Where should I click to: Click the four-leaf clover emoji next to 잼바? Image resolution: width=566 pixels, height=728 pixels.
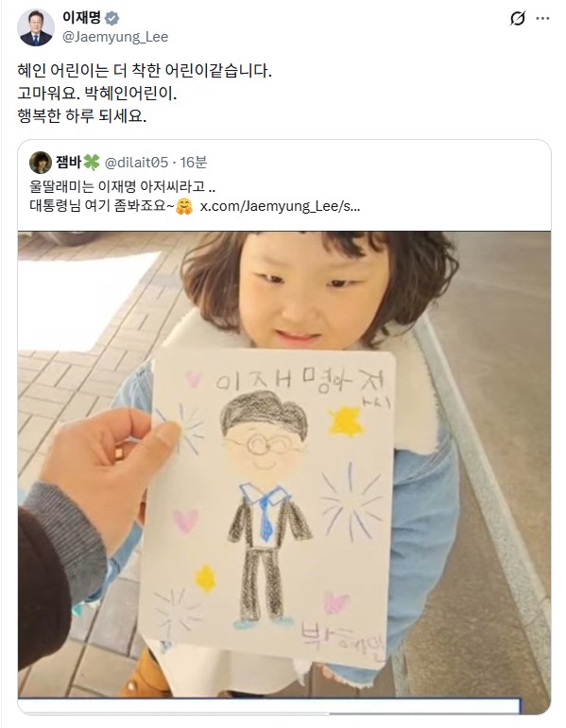[92, 162]
